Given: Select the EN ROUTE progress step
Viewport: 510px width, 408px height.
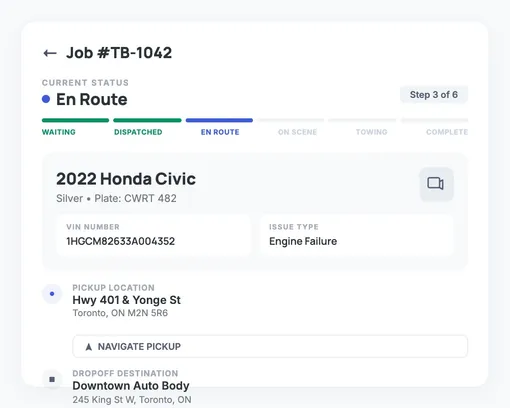Looking at the screenshot, I should pos(220,132).
